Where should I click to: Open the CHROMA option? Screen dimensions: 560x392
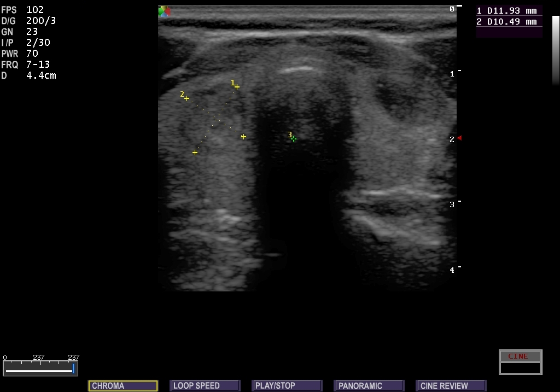pyautogui.click(x=123, y=385)
